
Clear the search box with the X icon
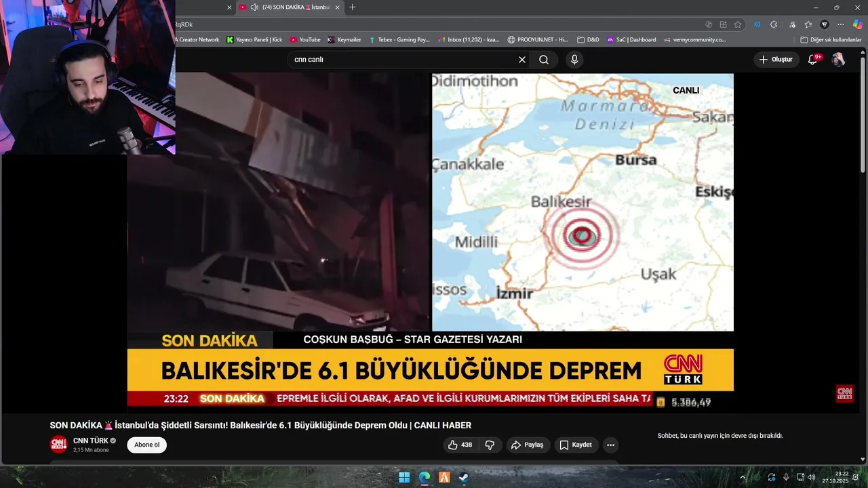coord(522,60)
